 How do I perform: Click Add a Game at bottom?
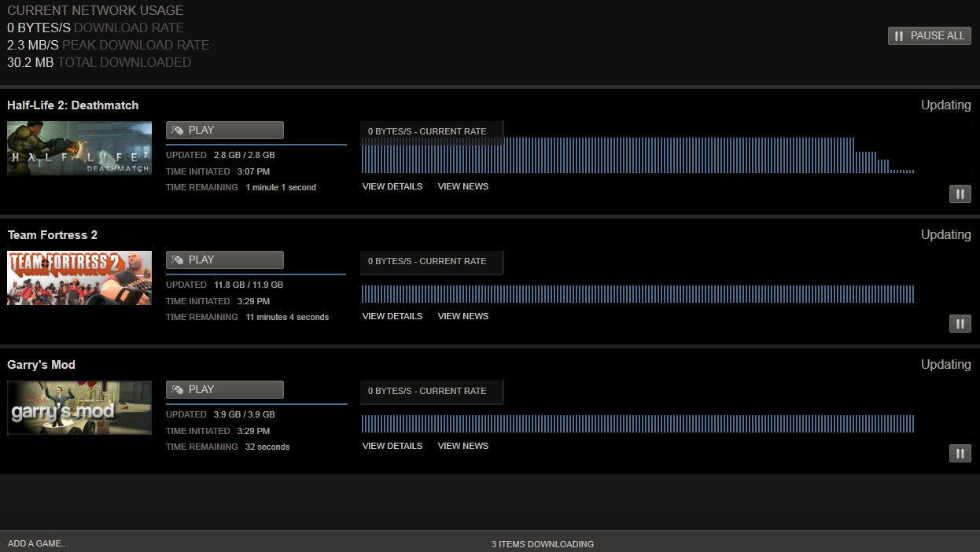tap(38, 543)
